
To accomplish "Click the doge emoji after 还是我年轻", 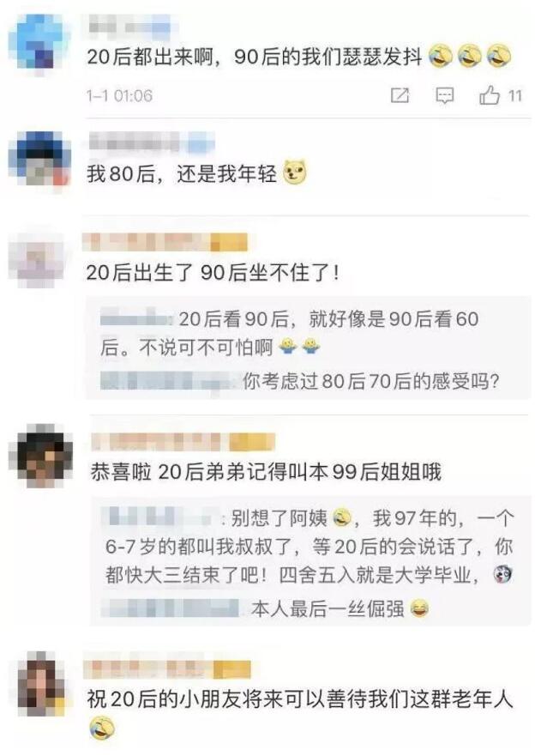I will pos(295,172).
